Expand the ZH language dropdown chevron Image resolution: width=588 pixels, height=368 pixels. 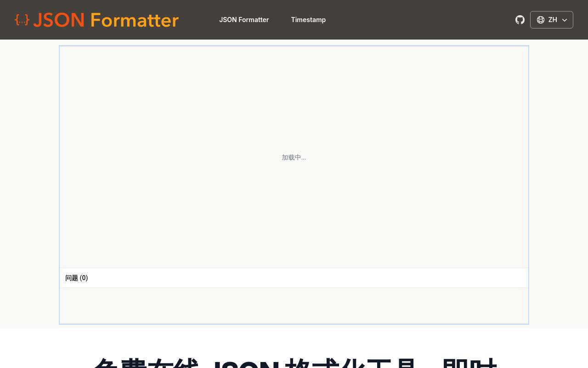[x=565, y=20]
